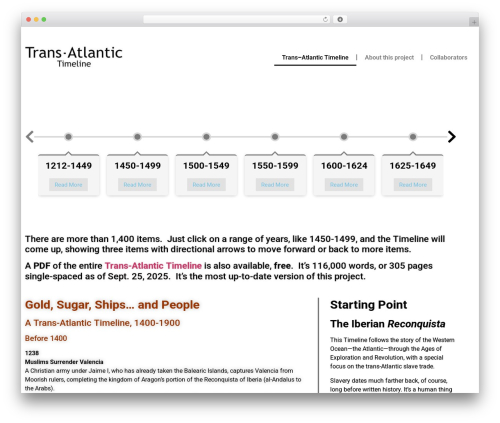Select the 1450-1499 timeline dot
500x423 pixels.
point(137,137)
